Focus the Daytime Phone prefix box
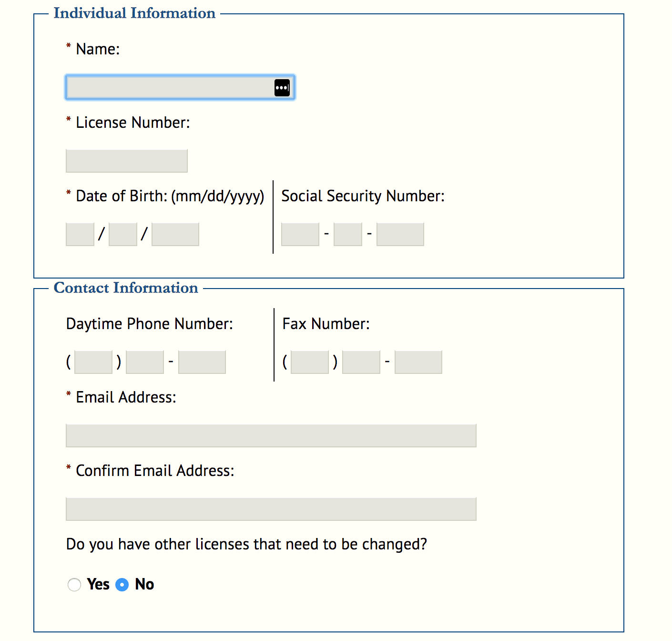 (x=145, y=362)
